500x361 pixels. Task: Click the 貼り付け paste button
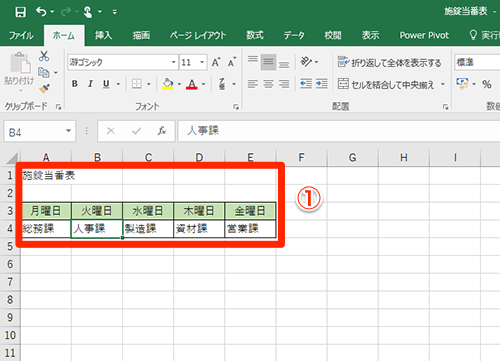[19, 72]
